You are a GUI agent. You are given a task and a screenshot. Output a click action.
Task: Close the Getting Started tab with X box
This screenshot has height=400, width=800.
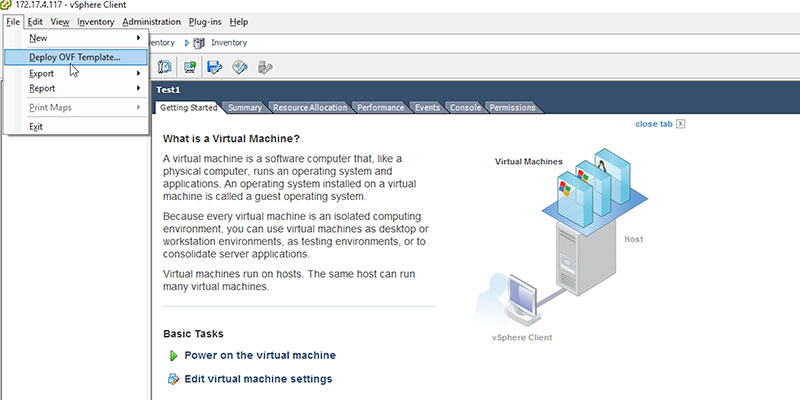point(680,124)
